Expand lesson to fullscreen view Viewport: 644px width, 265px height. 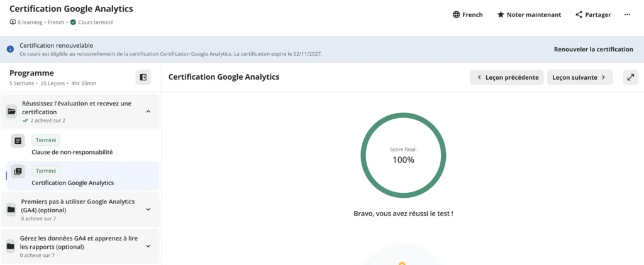[630, 77]
